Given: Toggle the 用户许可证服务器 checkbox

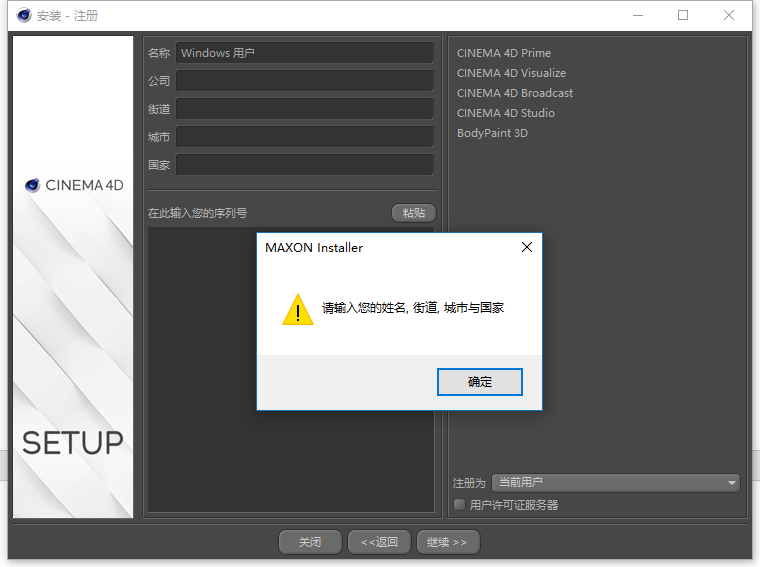Looking at the screenshot, I should pyautogui.click(x=459, y=504).
